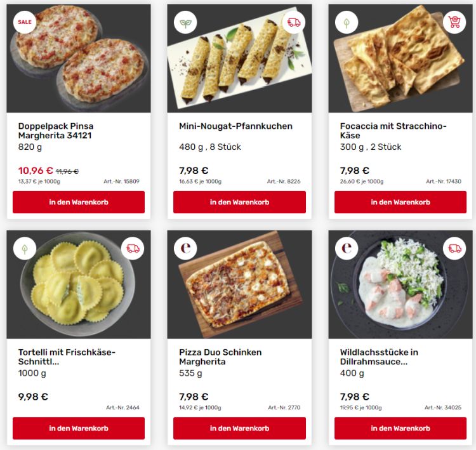Add Mini-Nougat-Pfannkuchen to the Warenkorb
476x450 pixels.
point(239,202)
